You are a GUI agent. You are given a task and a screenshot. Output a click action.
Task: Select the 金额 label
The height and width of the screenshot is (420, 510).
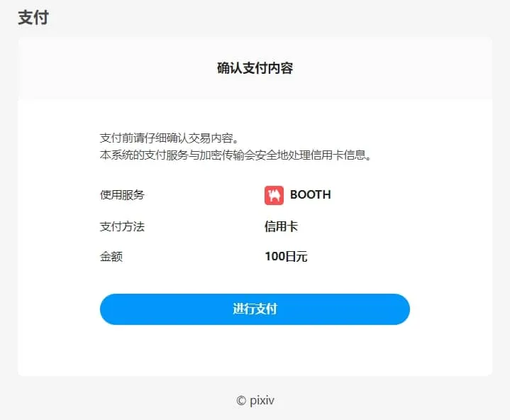point(111,256)
